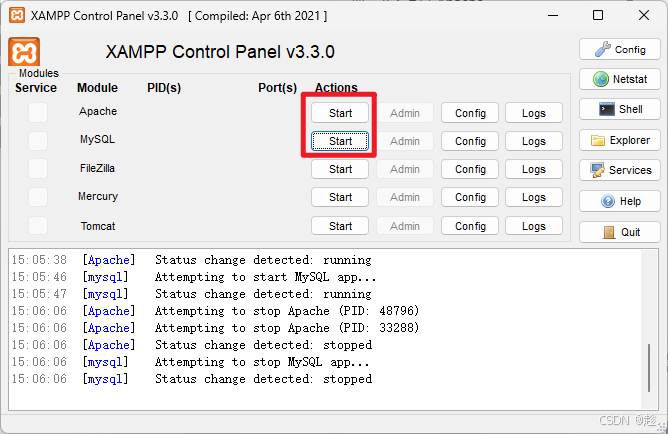Open Services via its icon
The image size is (668, 434).
click(619, 170)
